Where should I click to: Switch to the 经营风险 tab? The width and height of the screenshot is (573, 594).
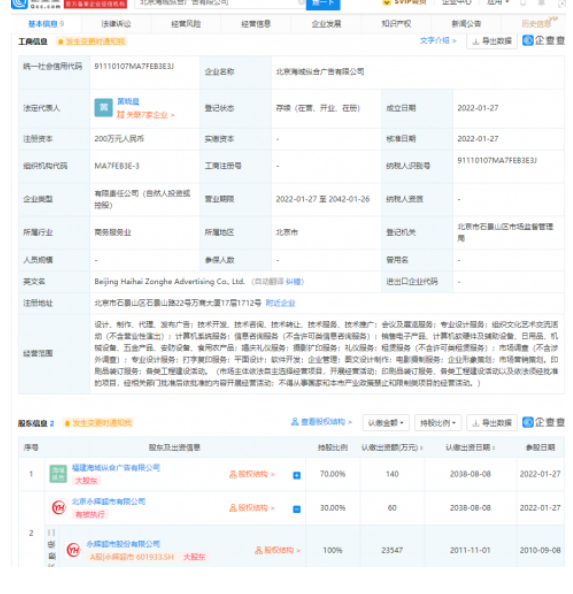(186, 24)
